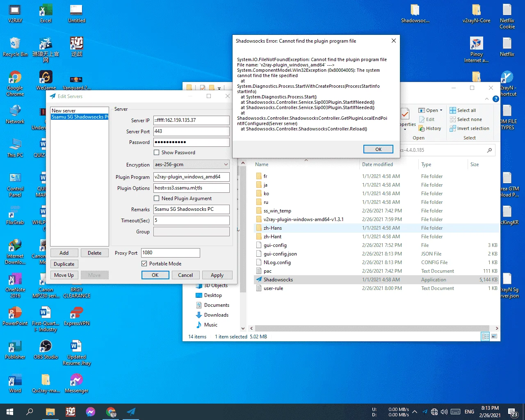Collapse the Explorer ribbon with the chevron

tap(487, 99)
